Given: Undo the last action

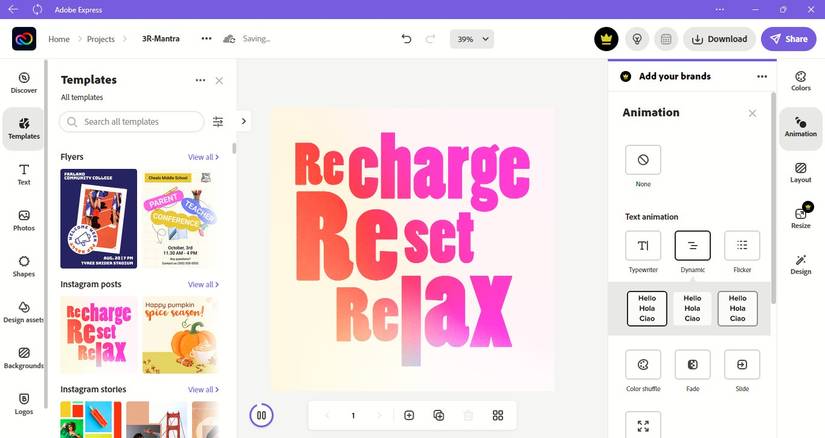Looking at the screenshot, I should point(406,39).
